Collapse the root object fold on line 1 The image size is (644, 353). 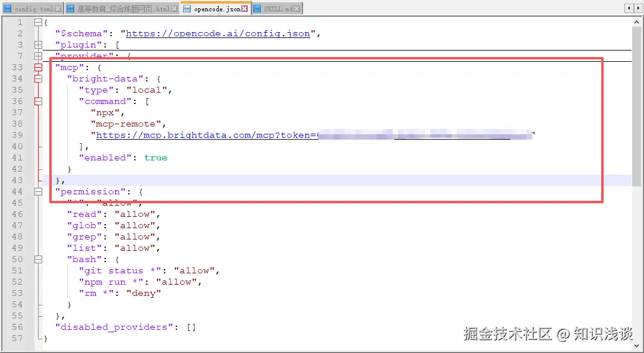[x=38, y=22]
